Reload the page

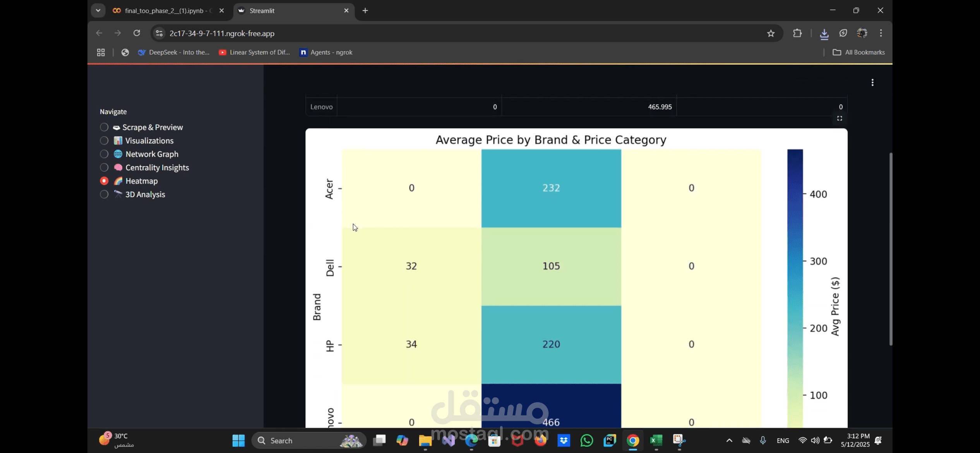click(x=137, y=33)
